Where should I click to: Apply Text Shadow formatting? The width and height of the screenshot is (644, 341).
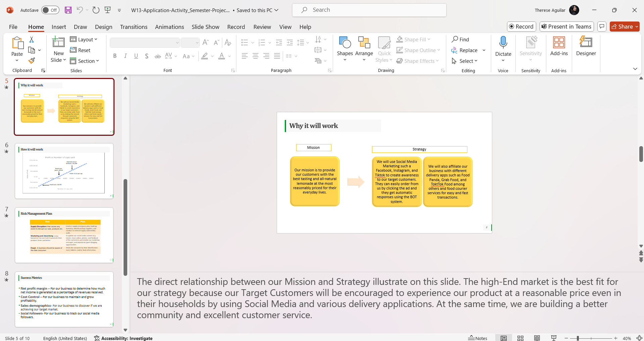coord(147,56)
